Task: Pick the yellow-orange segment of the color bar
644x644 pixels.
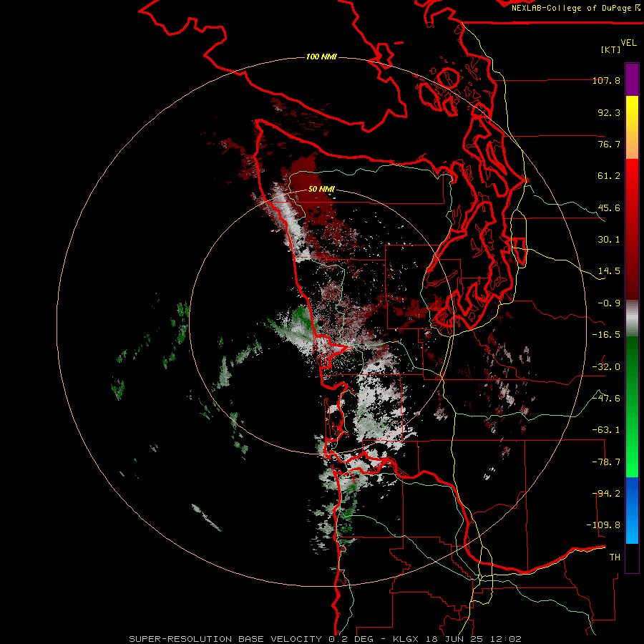Action: click(x=632, y=127)
